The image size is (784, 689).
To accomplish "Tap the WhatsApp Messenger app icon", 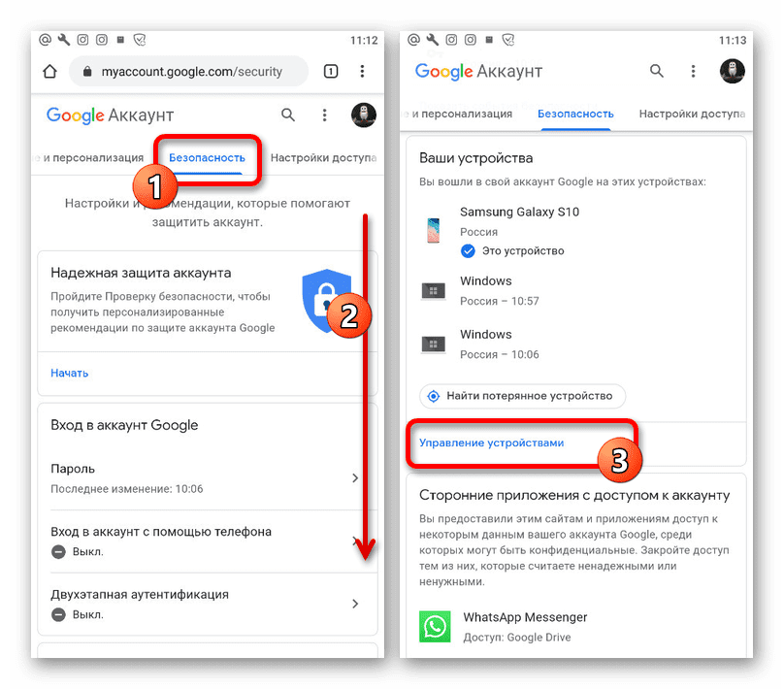I will [435, 627].
